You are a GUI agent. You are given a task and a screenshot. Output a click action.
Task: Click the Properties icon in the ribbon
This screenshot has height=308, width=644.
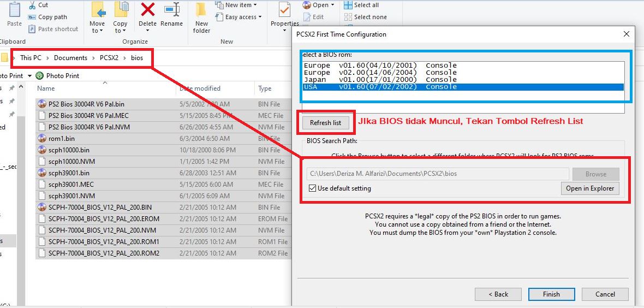(284, 9)
